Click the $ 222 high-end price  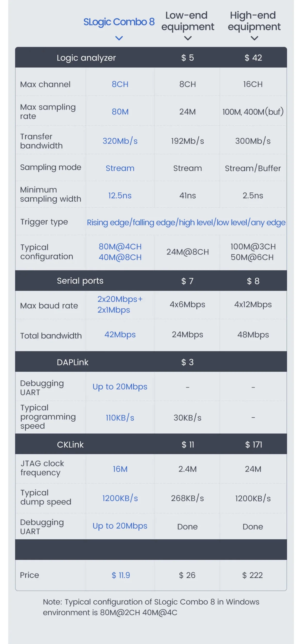point(252,575)
